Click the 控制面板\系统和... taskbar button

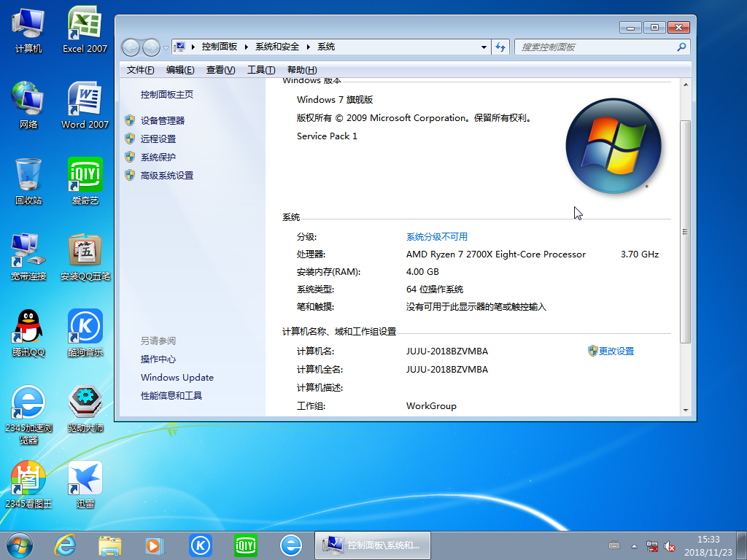[373, 545]
